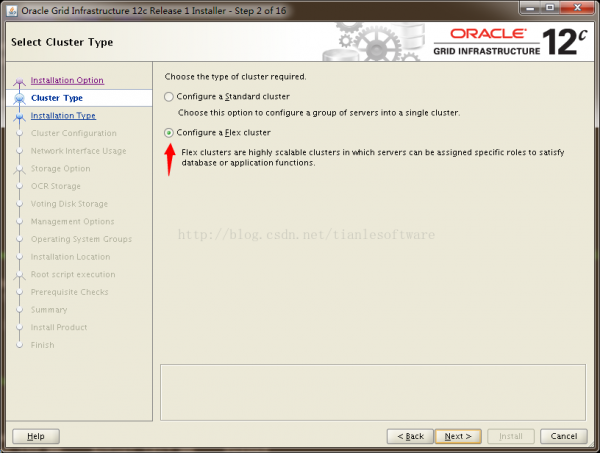Click the Help button
The image size is (600, 453).
point(36,436)
